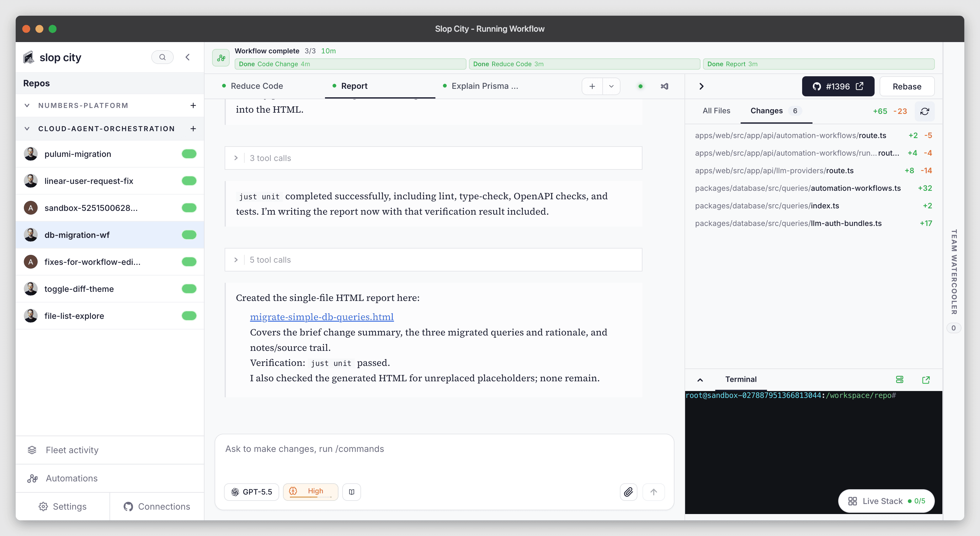The height and width of the screenshot is (536, 980).
Task: Select the Terminal tab
Action: (741, 379)
